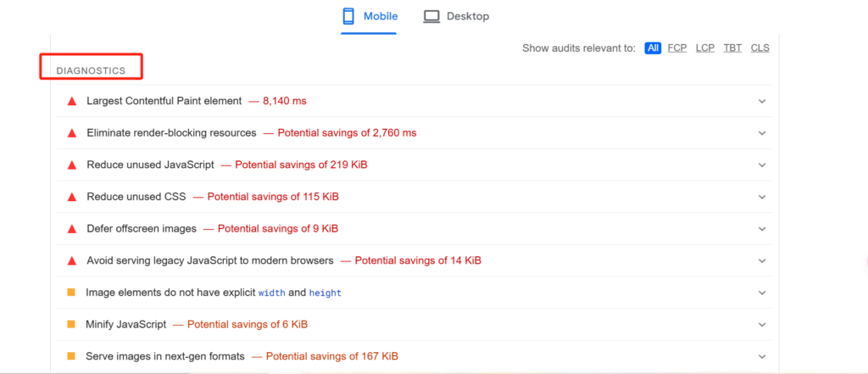Image resolution: width=868 pixels, height=374 pixels.
Task: Click red triangle beside Reduce unused JavaScript
Action: [71, 165]
